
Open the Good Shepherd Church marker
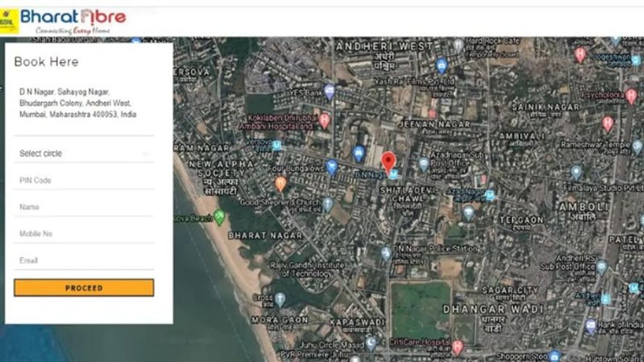coord(328,204)
